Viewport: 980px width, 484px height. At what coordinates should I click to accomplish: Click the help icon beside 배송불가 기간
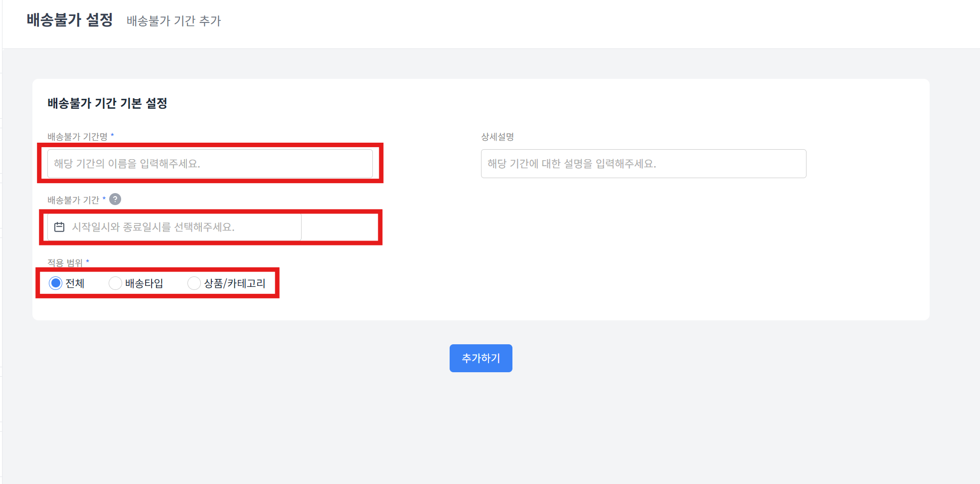click(115, 199)
